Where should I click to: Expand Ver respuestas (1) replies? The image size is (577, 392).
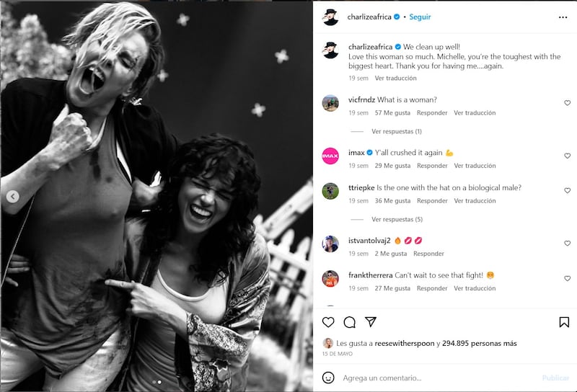pyautogui.click(x=396, y=131)
